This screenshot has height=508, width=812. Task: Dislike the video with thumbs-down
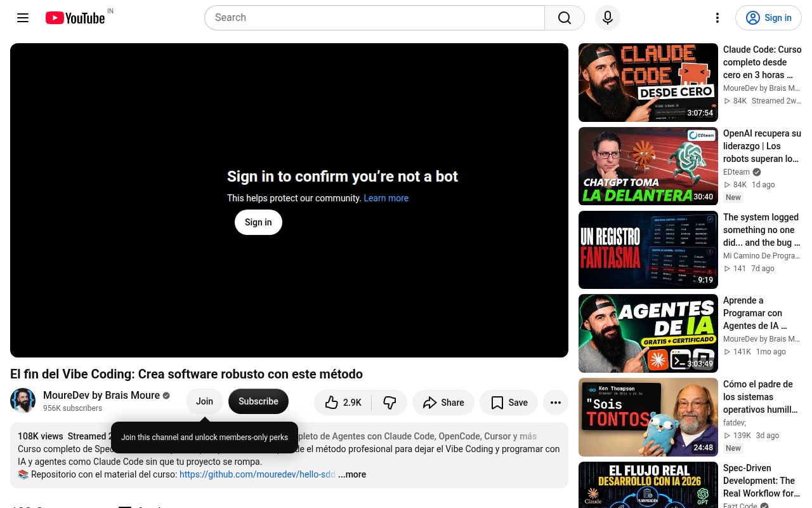click(x=390, y=403)
